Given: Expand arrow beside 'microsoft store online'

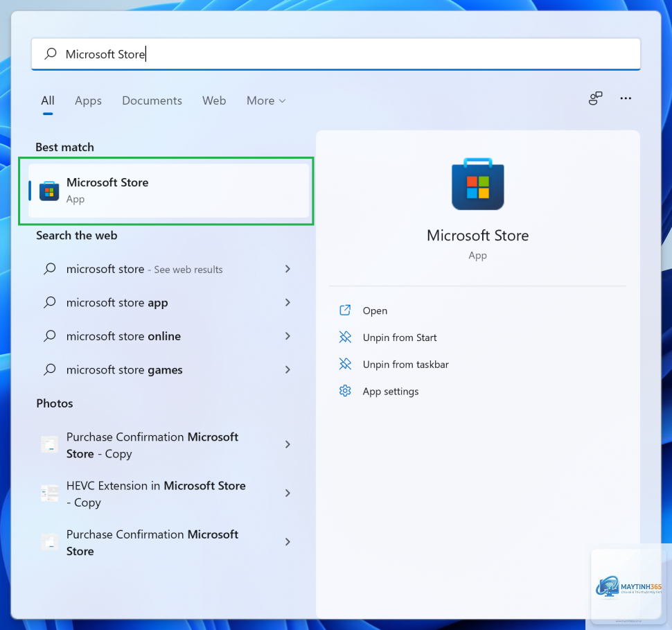Looking at the screenshot, I should coord(288,336).
